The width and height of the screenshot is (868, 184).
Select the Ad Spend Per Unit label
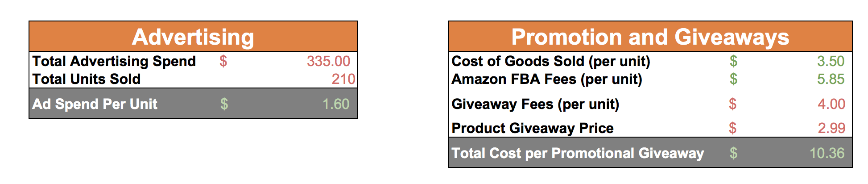95,104
